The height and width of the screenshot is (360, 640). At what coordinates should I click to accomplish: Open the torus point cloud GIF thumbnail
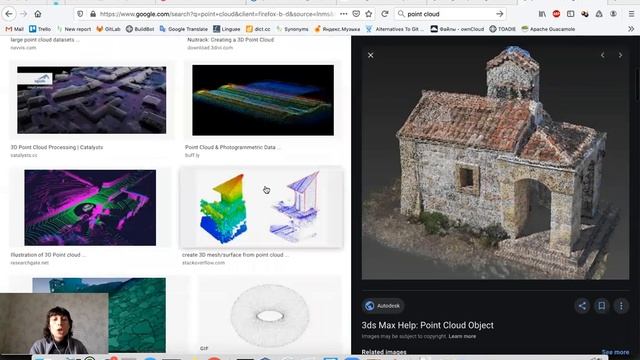click(269, 316)
